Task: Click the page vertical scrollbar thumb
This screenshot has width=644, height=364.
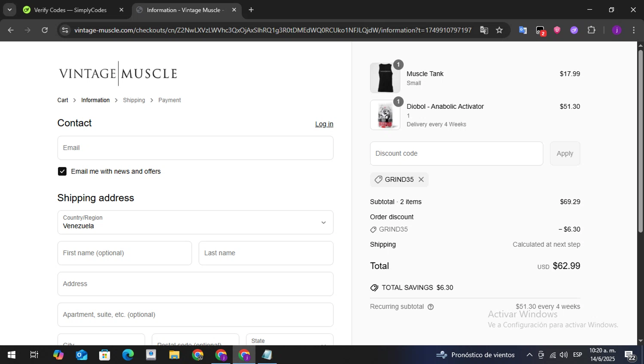Action: point(641,141)
